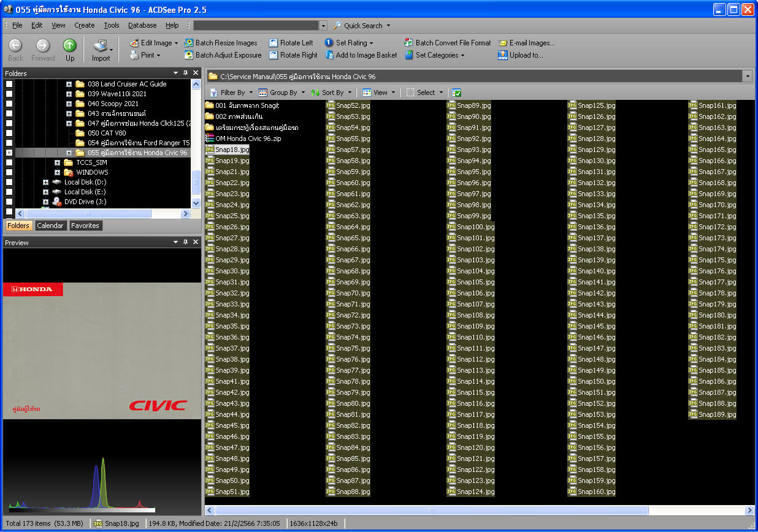Image resolution: width=758 pixels, height=532 pixels.
Task: Click the Quick Search binoculars icon
Action: click(x=337, y=26)
